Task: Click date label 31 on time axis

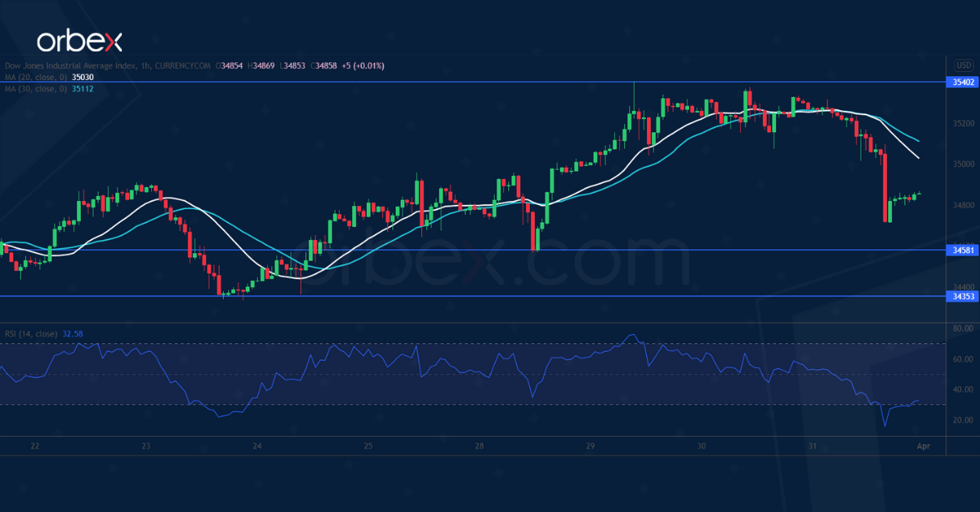Action: click(x=812, y=446)
